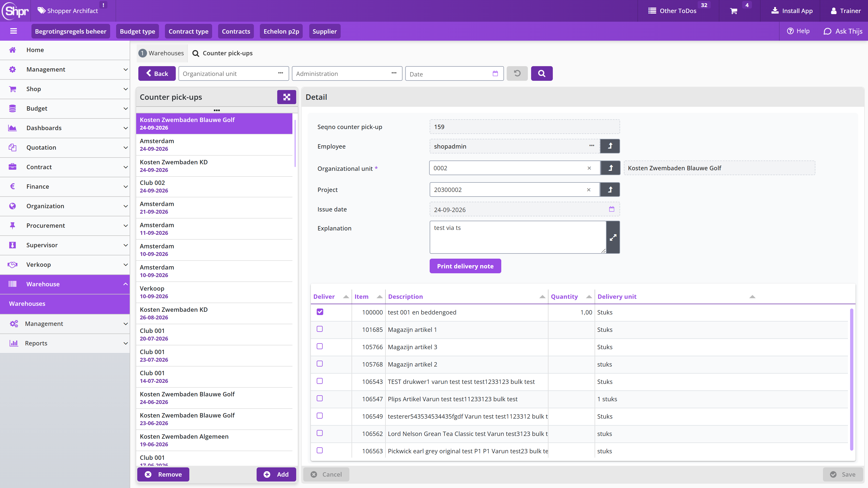The image size is (868, 488).
Task: Click Print delivery note
Action: point(465,266)
